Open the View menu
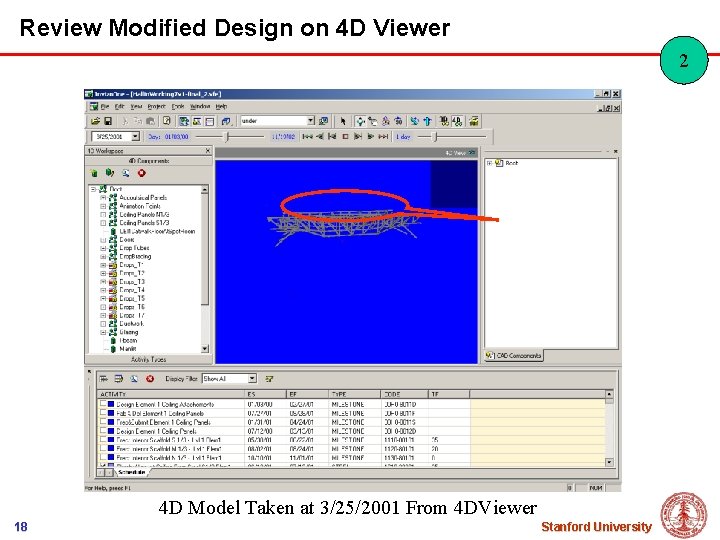This screenshot has height=540, width=720. 136,107
